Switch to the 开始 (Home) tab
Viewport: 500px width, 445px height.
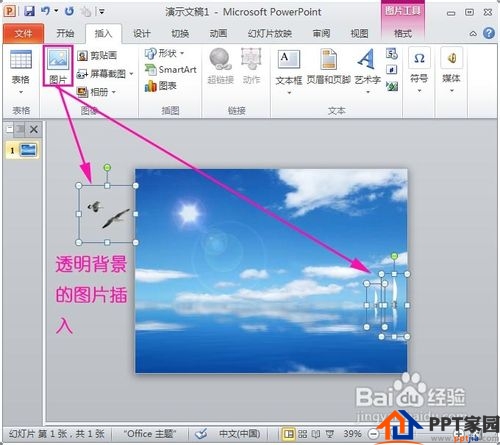click(x=65, y=33)
